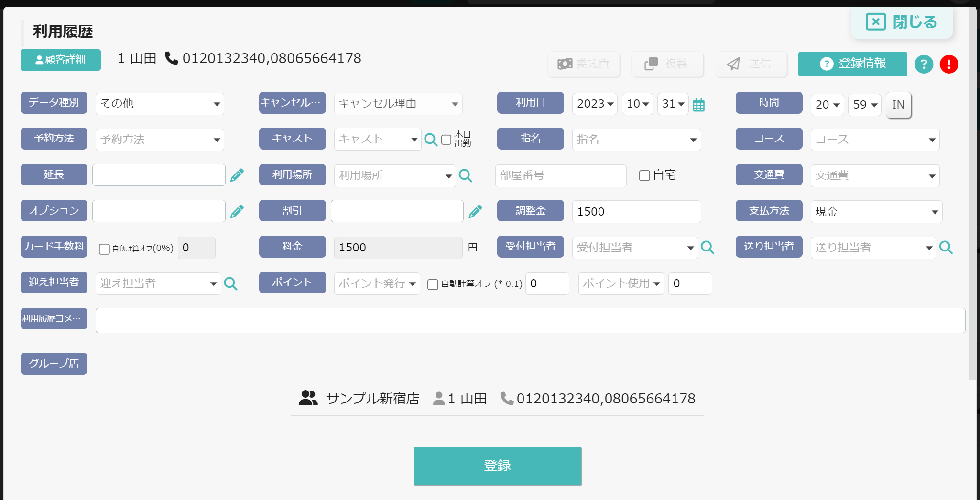Click the red exclamation alert icon
This screenshot has height=500, width=980.
pyautogui.click(x=948, y=64)
